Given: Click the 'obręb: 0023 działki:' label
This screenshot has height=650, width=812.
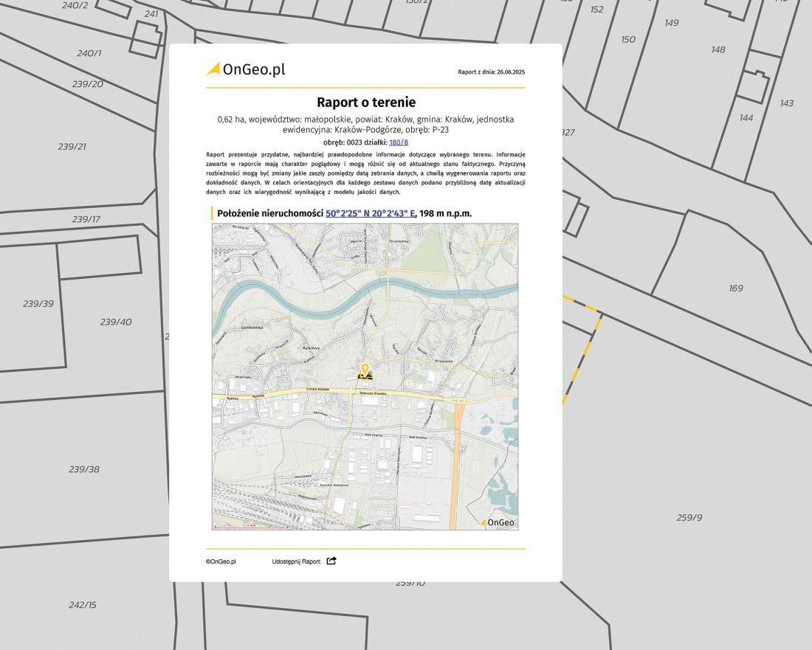Looking at the screenshot, I should (x=355, y=142).
